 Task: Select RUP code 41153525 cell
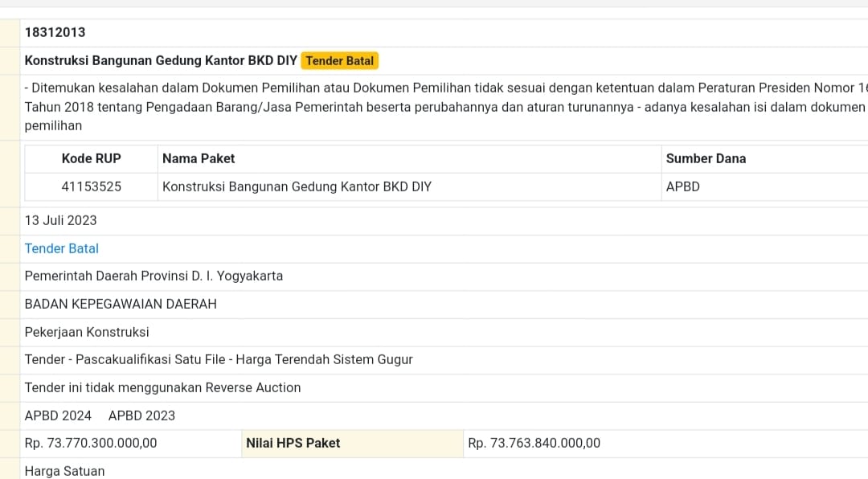(92, 186)
